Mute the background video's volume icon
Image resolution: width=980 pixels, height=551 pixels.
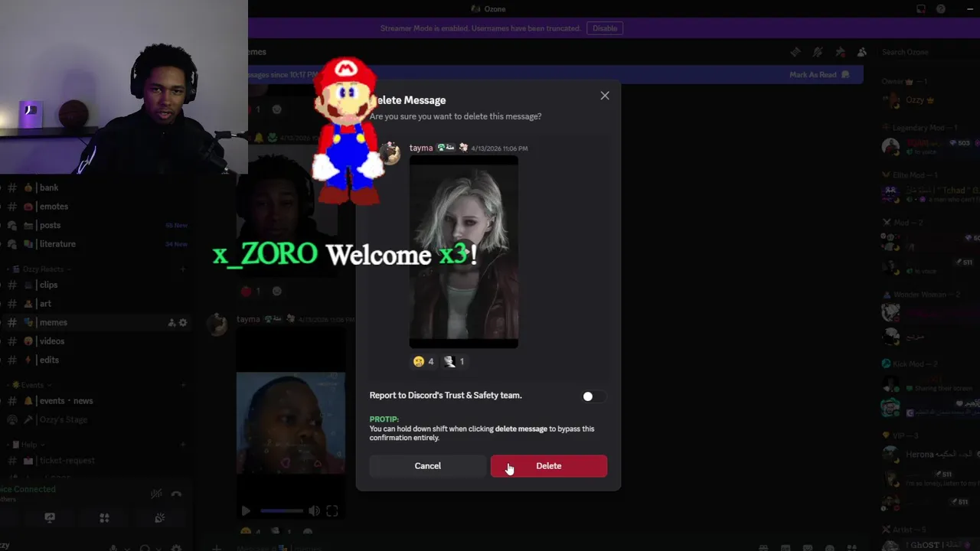314,510
